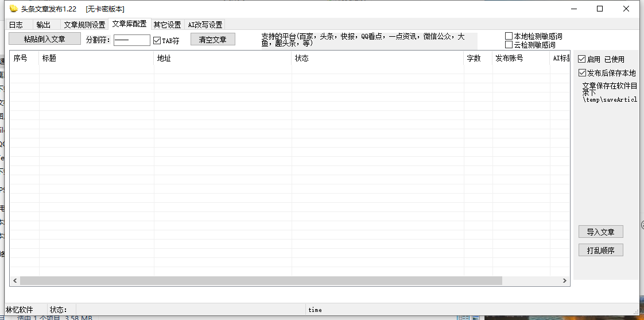
Task: Click the 分割符 input field
Action: (x=131, y=40)
